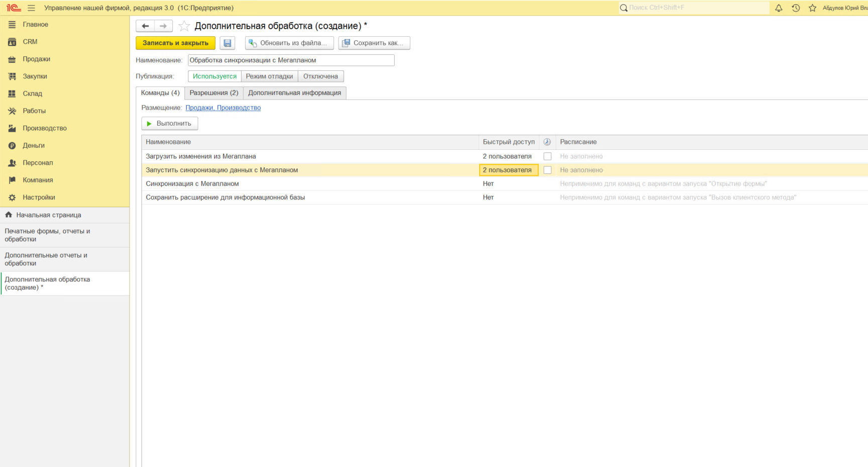This screenshot has width=868, height=467.
Task: Click the Наименование input field
Action: (x=291, y=60)
